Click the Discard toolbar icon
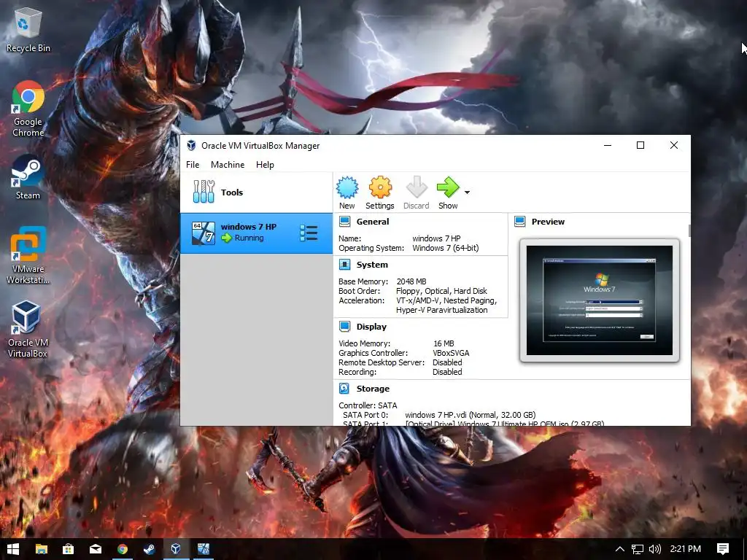This screenshot has height=560, width=747. pyautogui.click(x=417, y=187)
